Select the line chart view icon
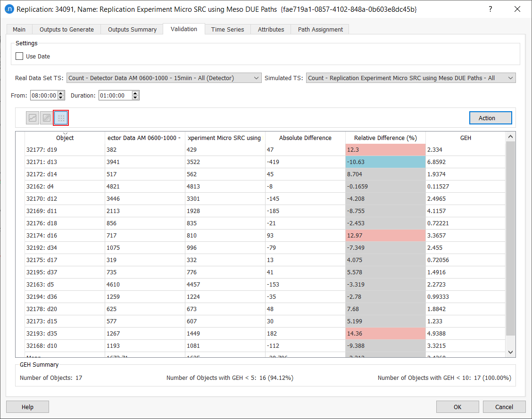This screenshot has width=532, height=419. coord(33,118)
